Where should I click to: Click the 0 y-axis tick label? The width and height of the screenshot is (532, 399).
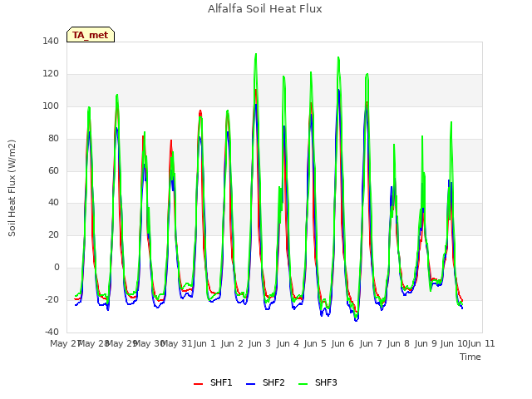tap(57, 268)
